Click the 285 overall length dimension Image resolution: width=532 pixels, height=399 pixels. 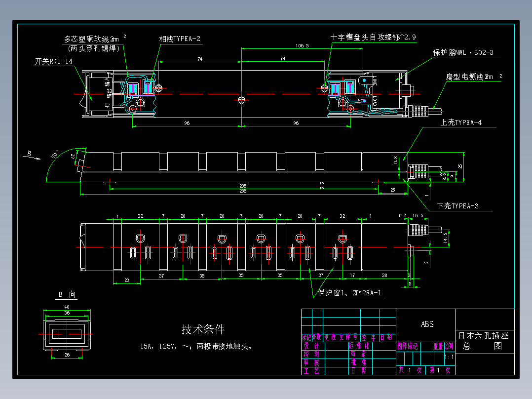tap(243, 191)
